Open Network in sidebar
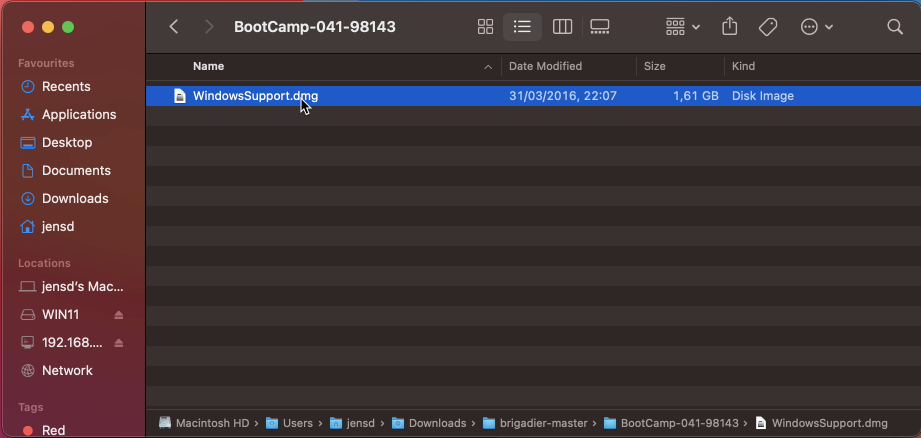The width and height of the screenshot is (921, 438). pos(56,370)
